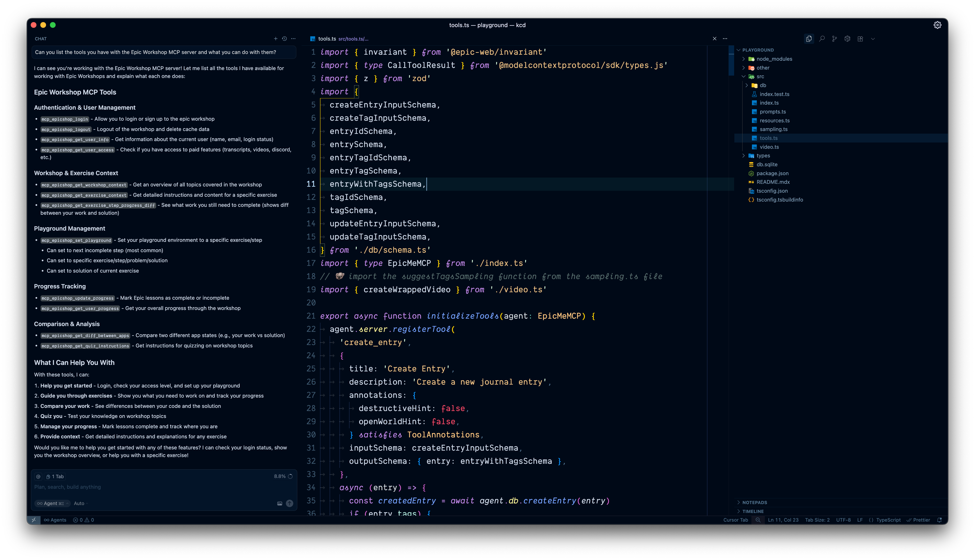This screenshot has width=975, height=560.
Task: Click the mcp_epicshop_login code label
Action: pos(65,119)
